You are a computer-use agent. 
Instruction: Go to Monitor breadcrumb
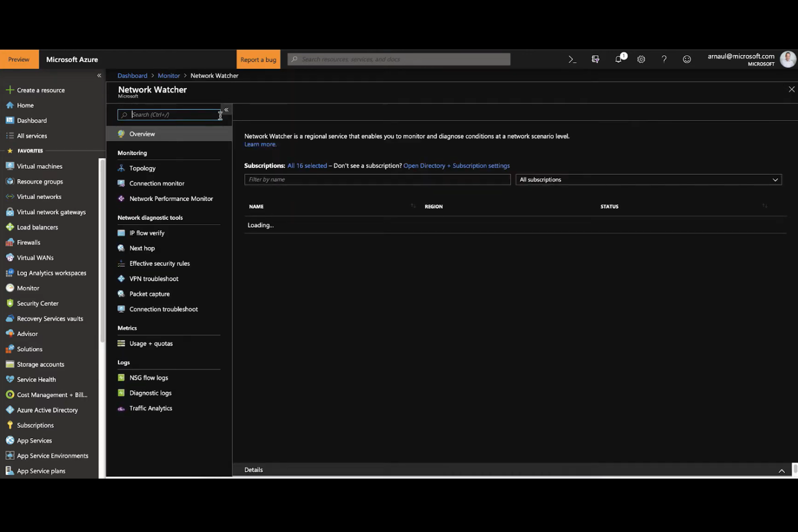point(169,75)
